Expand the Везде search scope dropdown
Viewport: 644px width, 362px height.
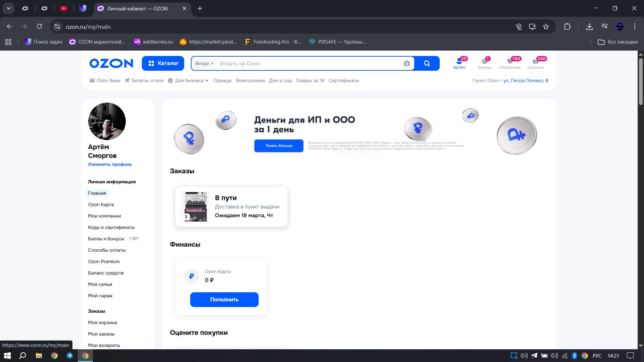point(204,63)
